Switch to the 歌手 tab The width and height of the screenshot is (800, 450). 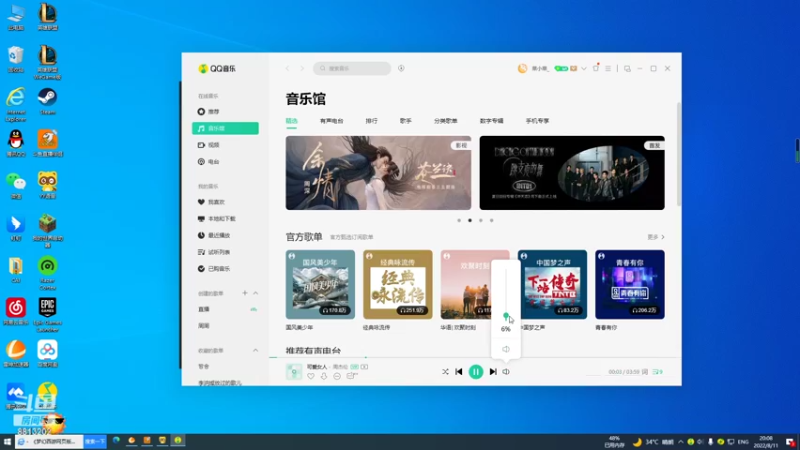(406, 121)
